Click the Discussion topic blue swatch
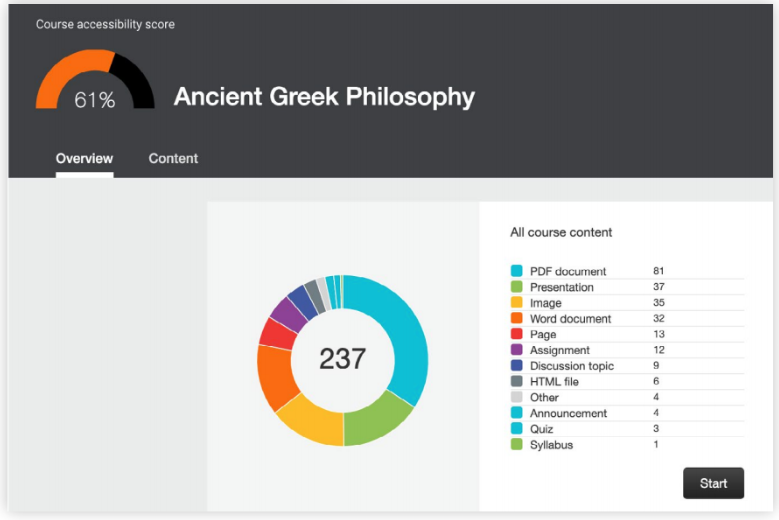This screenshot has height=520, width=779. [517, 366]
